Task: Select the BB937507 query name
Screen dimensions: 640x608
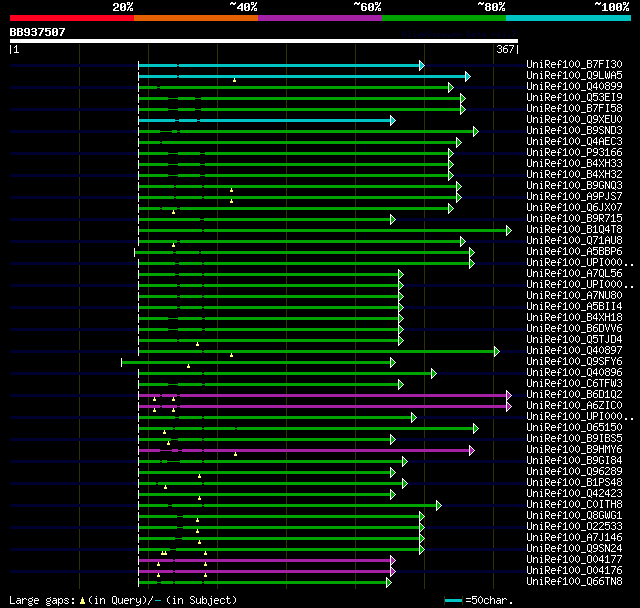Action: [37, 32]
